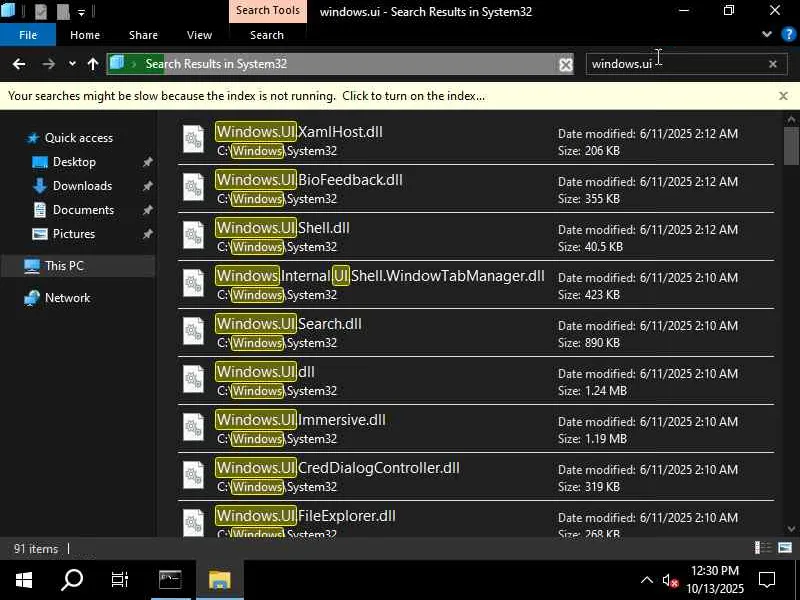This screenshot has width=800, height=600.
Task: Click the Windows.UI.XamlHost.dll file name
Action: point(299,132)
